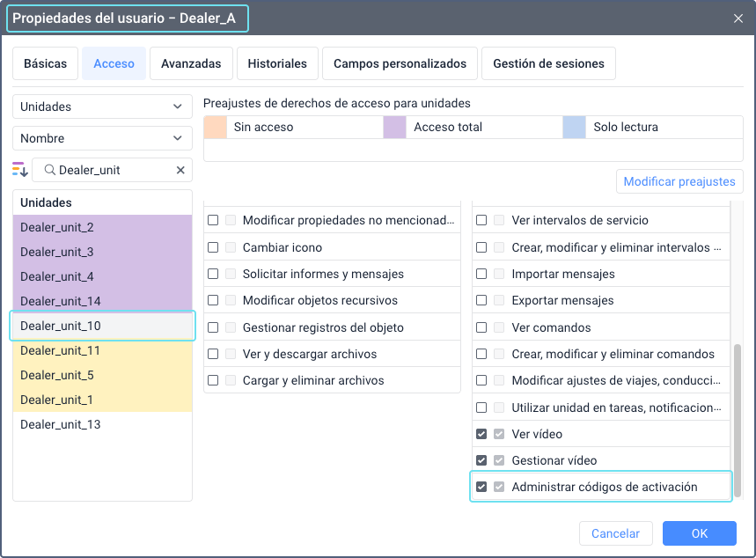
Task: Open the Nombre sorting dropdown
Action: (x=102, y=138)
